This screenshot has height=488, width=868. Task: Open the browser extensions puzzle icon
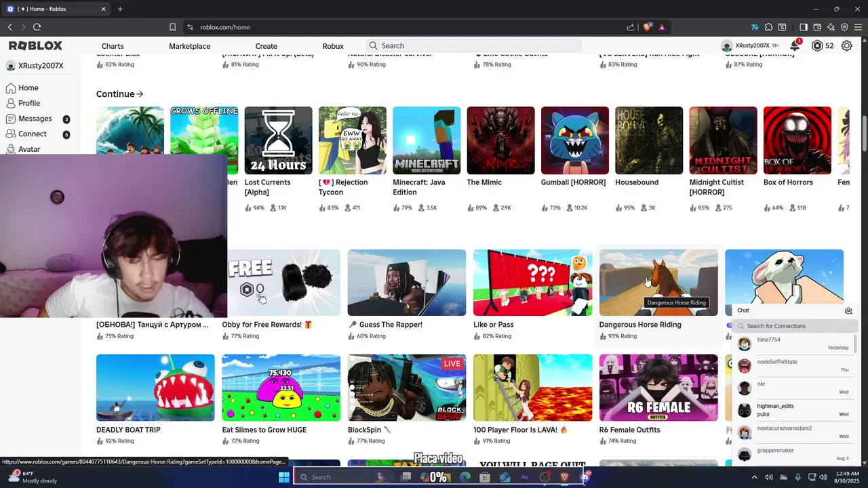point(768,27)
